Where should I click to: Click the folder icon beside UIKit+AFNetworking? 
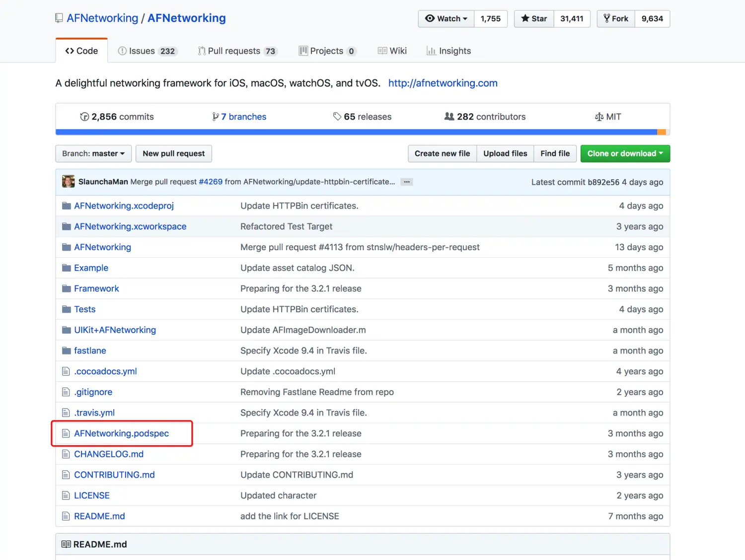67,330
